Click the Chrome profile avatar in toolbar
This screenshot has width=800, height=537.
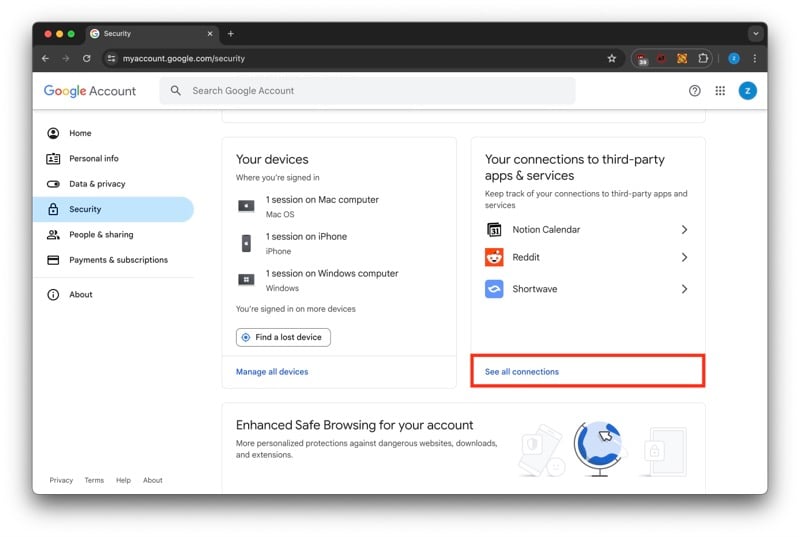(x=734, y=59)
